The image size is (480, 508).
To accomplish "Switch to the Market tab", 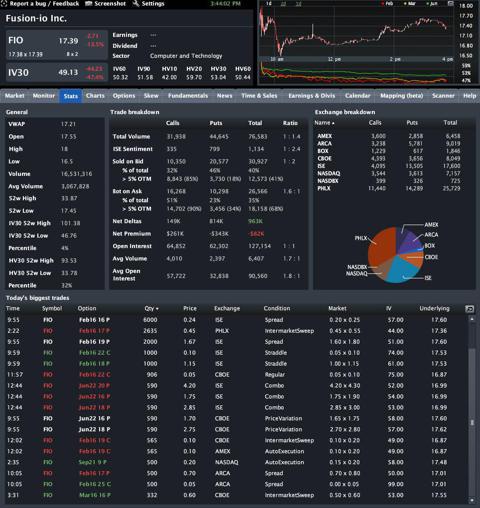I will tap(15, 96).
